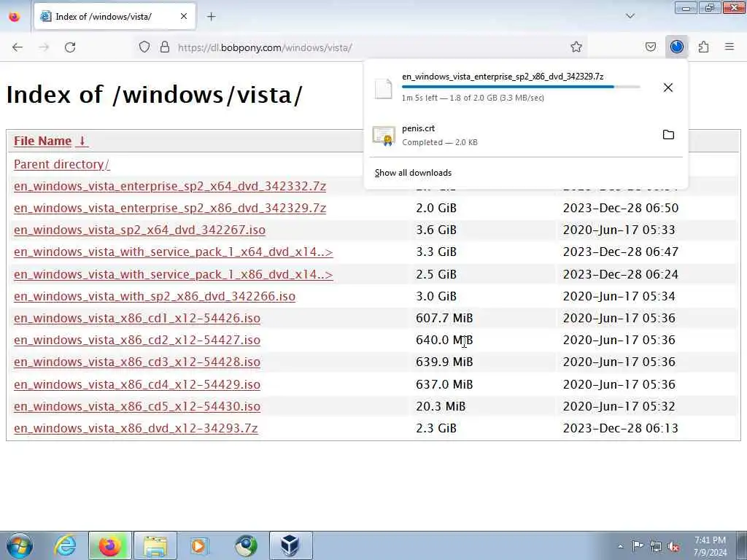This screenshot has height=560, width=747.
Task: Click Show all downloads
Action: [x=413, y=173]
